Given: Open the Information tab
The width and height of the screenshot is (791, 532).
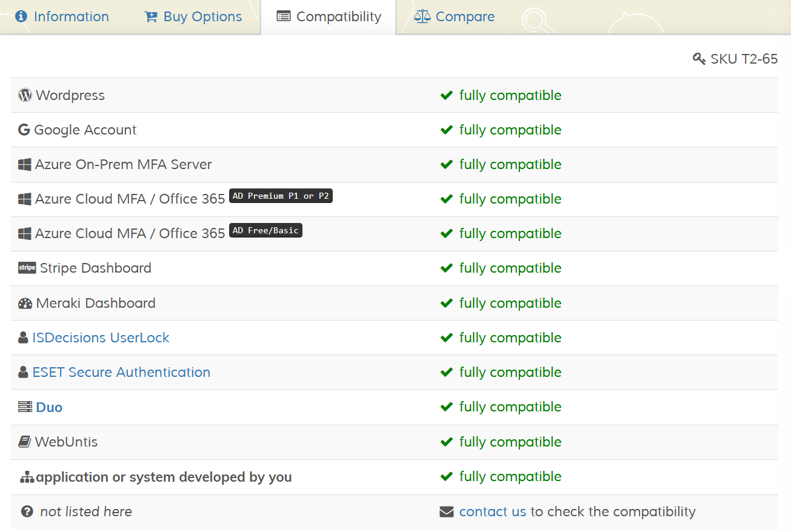Looking at the screenshot, I should 62,16.
